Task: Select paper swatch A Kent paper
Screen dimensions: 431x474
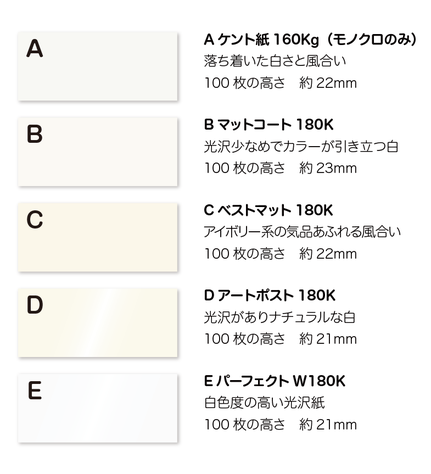Action: coord(98,66)
